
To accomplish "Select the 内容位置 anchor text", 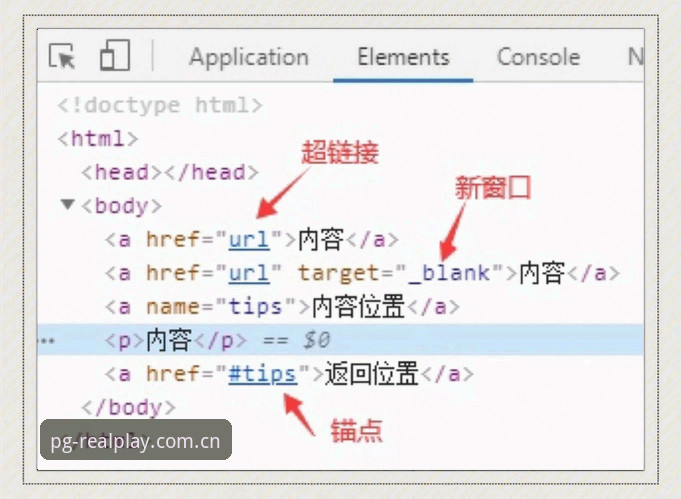I will pos(358,307).
